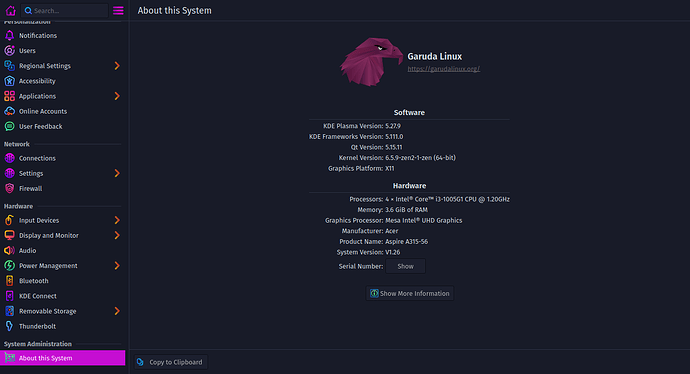
Task: Expand the Regional Settings arrow
Action: click(117, 66)
